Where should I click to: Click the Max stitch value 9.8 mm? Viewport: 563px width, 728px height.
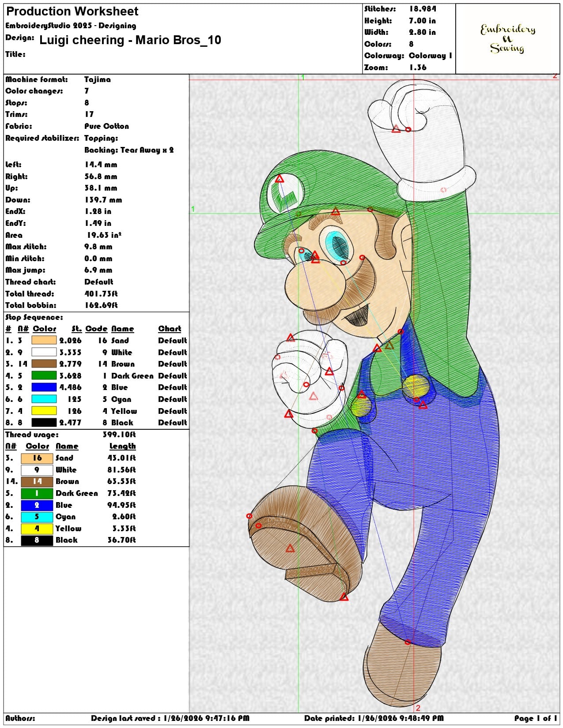coord(98,247)
